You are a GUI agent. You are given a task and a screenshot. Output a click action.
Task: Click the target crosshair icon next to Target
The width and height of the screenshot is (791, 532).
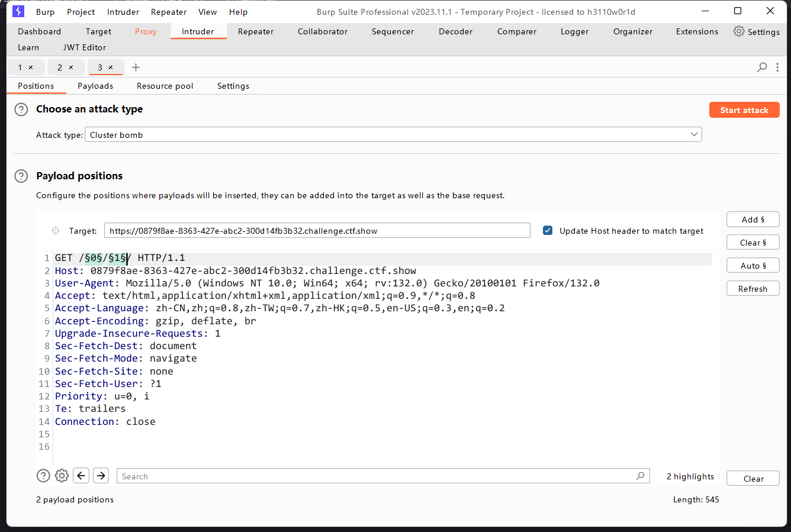(x=56, y=231)
